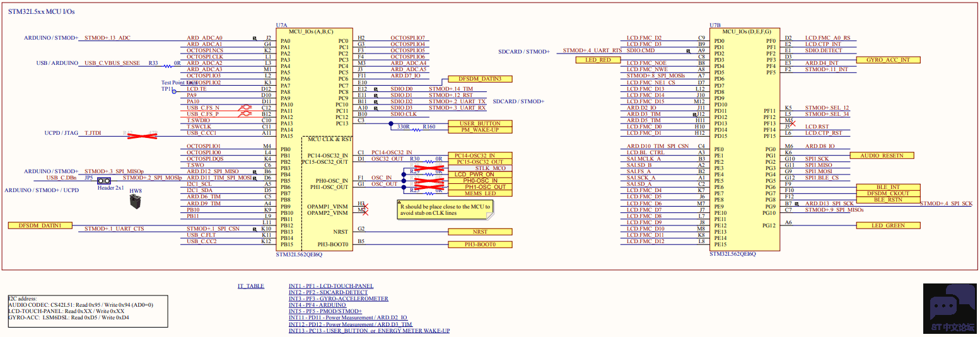Click the LCD.FMC_NOE net label
Screen dimensions: 980x337
click(646, 63)
